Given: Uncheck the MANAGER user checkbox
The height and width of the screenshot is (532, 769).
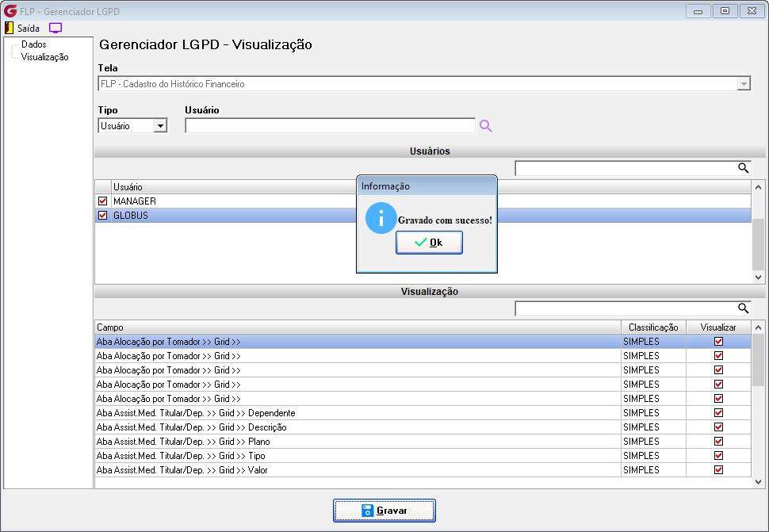Looking at the screenshot, I should click(102, 201).
